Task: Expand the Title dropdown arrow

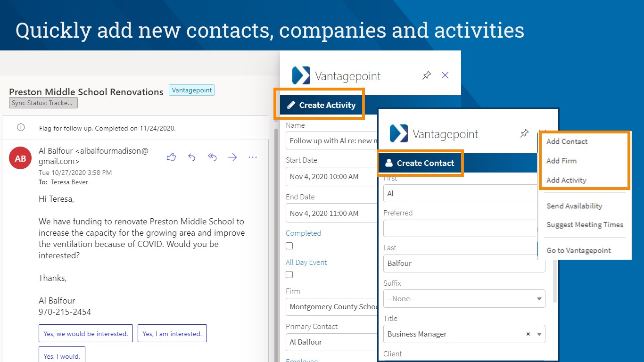Action: point(539,334)
